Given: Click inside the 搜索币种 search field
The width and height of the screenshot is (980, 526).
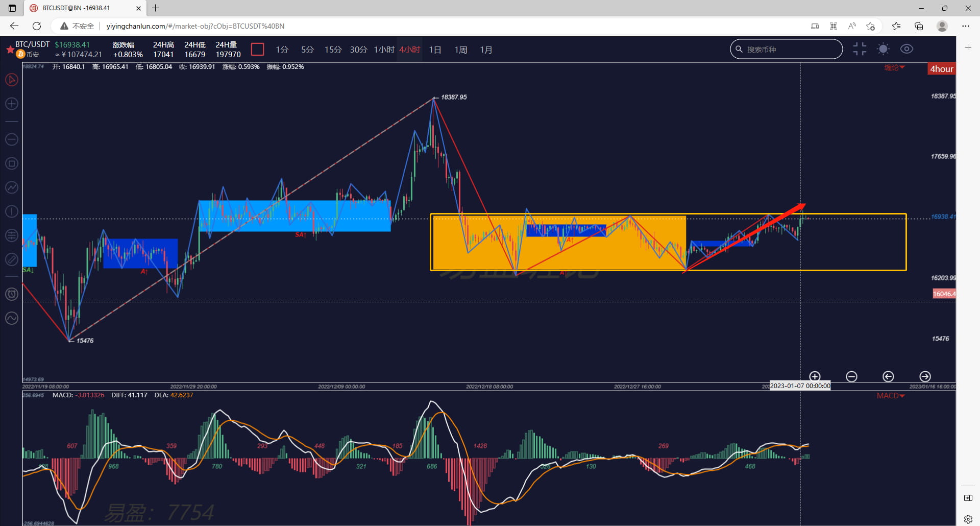Looking at the screenshot, I should 787,49.
